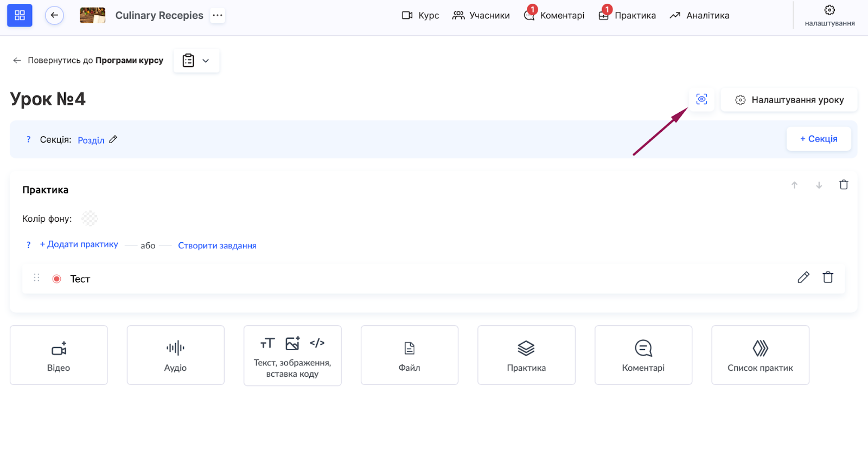Click the Створити завдання link
The height and width of the screenshot is (457, 868).
(217, 246)
